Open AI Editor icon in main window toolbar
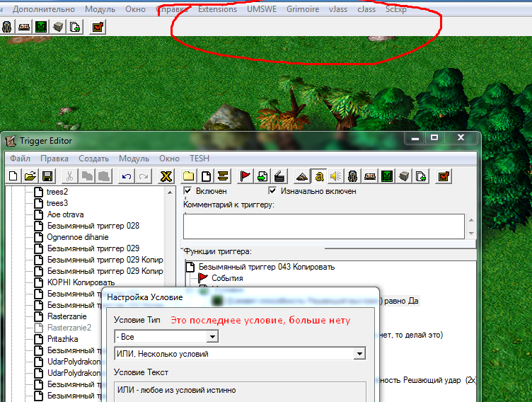The height and width of the screenshot is (402, 532). [x=41, y=27]
